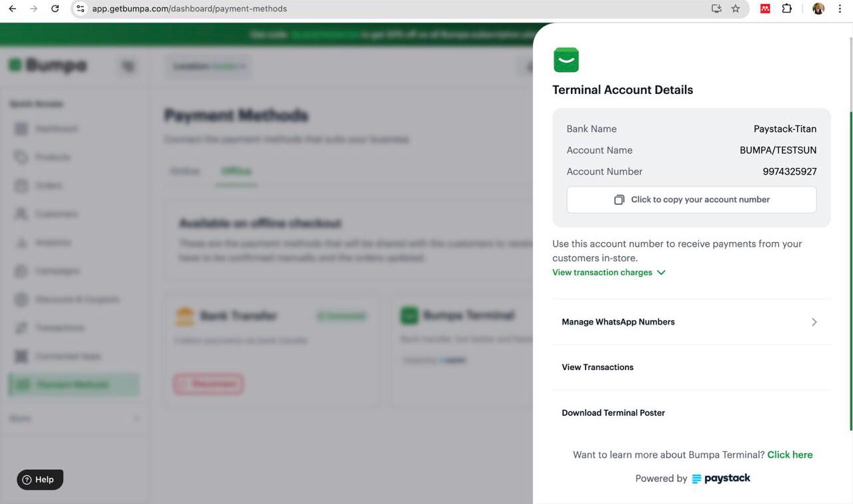Open Chrome's three-dot menu

tap(840, 9)
